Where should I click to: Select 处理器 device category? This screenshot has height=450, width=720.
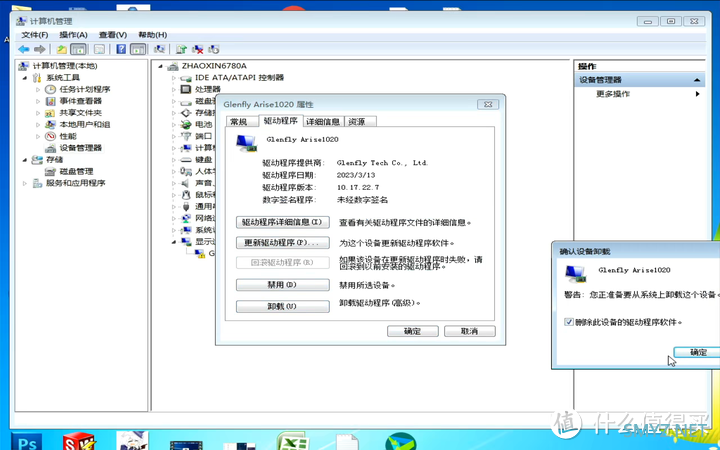(x=208, y=89)
